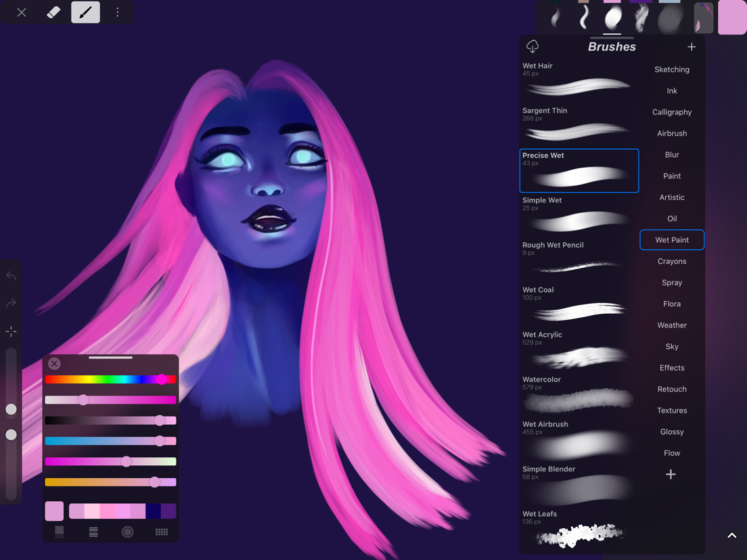Select the Eraser tool in the top toolbar
The width and height of the screenshot is (747, 560).
54,11
